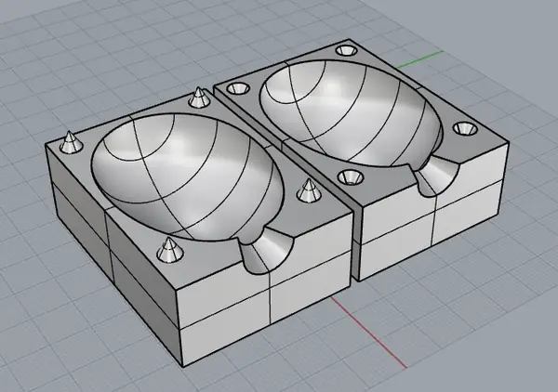Select the cone pin on left mold's right edge

point(307,189)
